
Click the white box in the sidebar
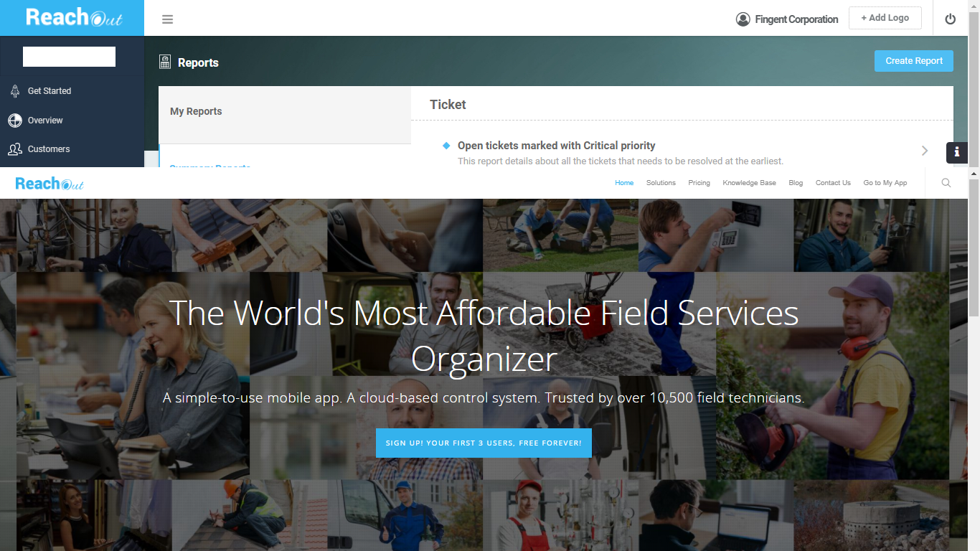point(69,57)
